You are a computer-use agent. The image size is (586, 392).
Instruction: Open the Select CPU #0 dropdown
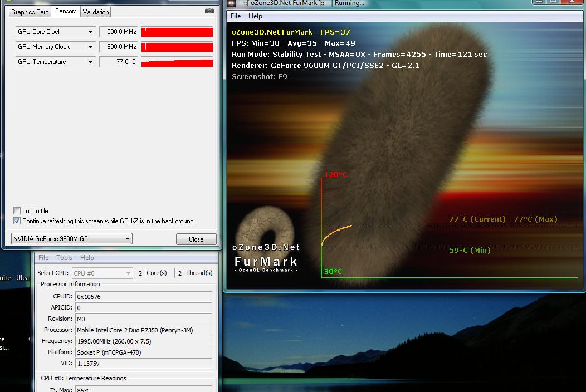(x=102, y=273)
